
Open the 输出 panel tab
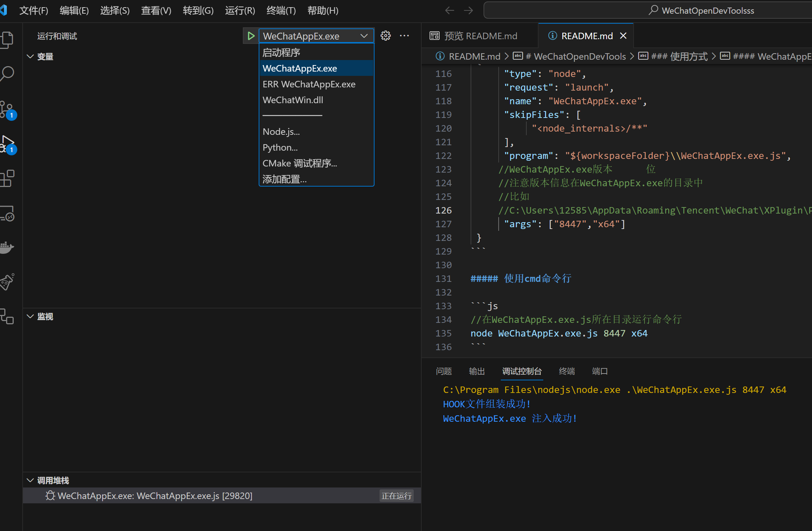477,371
